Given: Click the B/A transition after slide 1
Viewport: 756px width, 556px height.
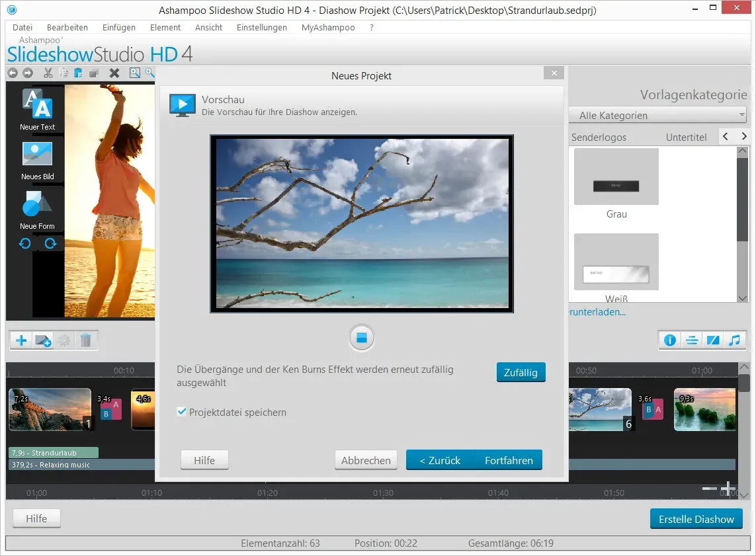Looking at the screenshot, I should pyautogui.click(x=110, y=409).
